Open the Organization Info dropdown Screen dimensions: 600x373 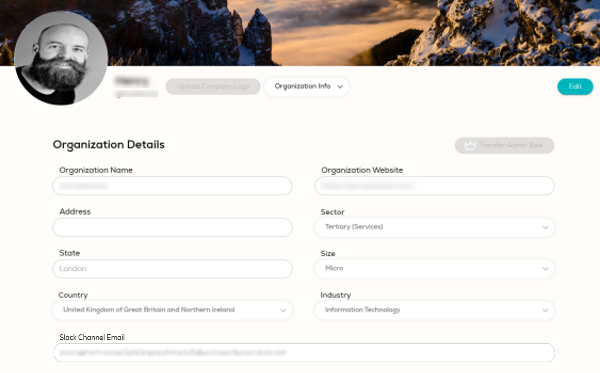point(307,86)
